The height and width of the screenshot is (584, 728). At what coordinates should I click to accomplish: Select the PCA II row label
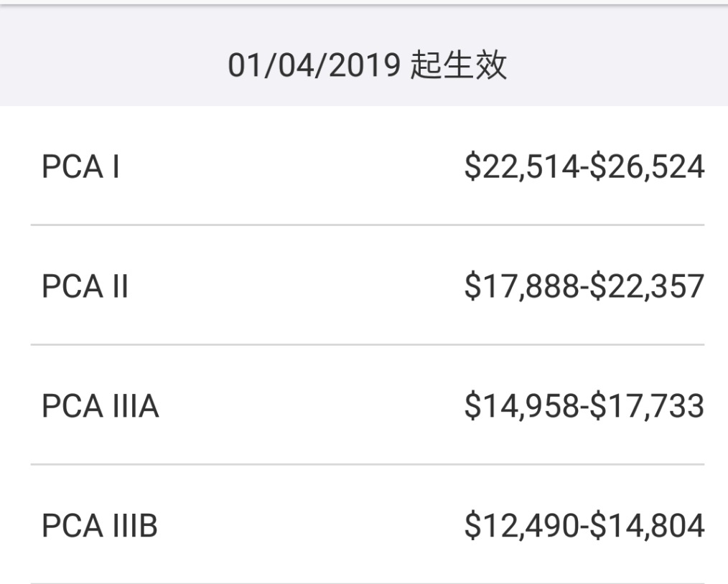click(85, 286)
